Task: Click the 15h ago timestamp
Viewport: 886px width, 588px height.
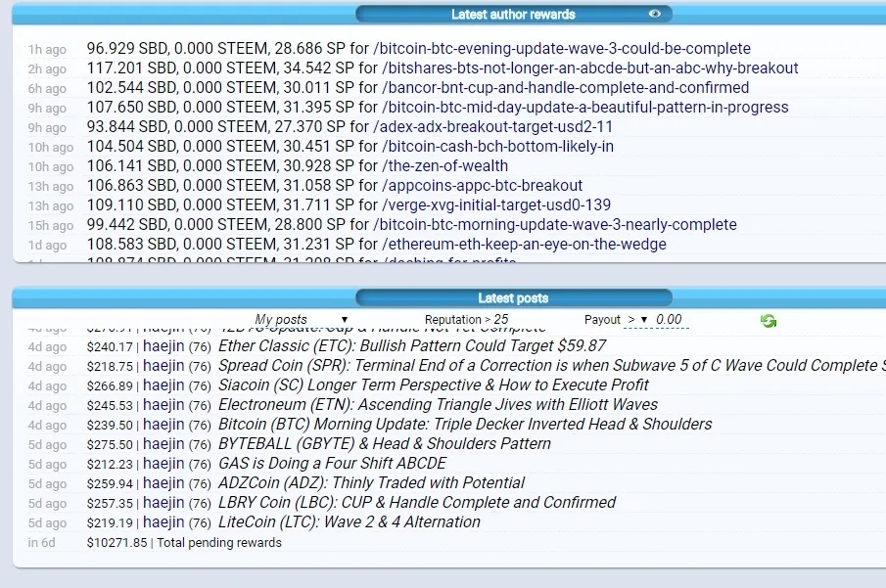Action: coord(51,225)
